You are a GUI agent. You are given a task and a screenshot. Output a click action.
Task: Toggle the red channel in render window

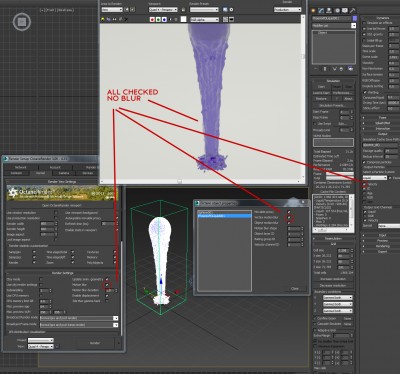tap(152, 20)
